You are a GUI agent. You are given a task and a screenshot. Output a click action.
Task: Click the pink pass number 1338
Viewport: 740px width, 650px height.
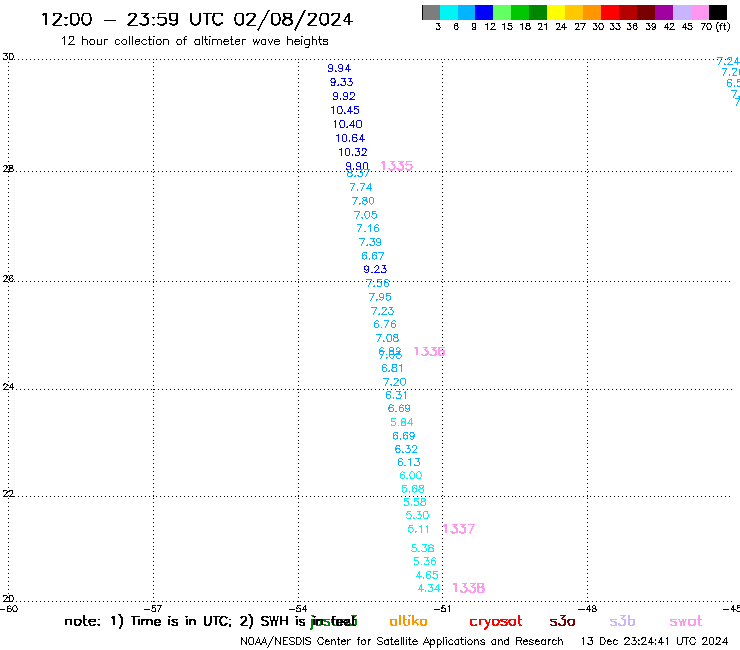click(x=469, y=588)
